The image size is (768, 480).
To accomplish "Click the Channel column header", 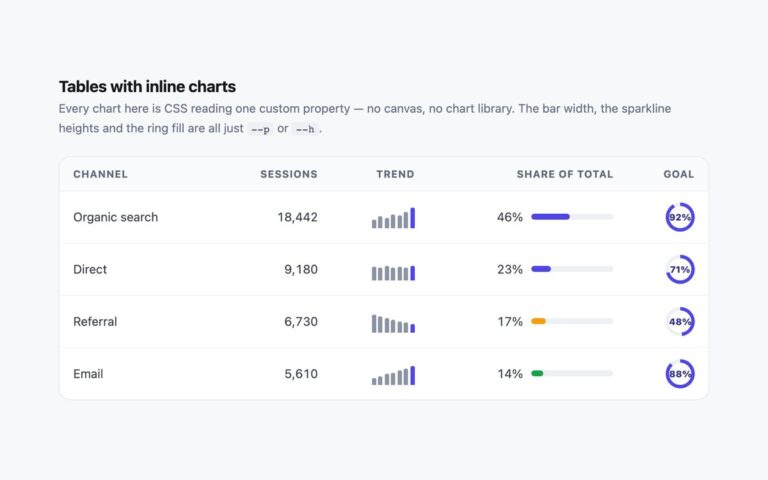I will click(100, 174).
